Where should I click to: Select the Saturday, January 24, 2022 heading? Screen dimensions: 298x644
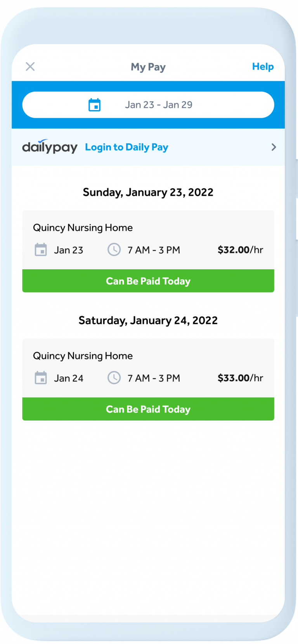point(148,321)
